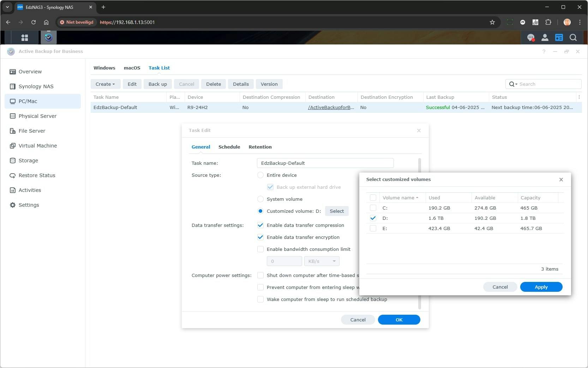Close the Select customized volumes dialog

coord(561,180)
